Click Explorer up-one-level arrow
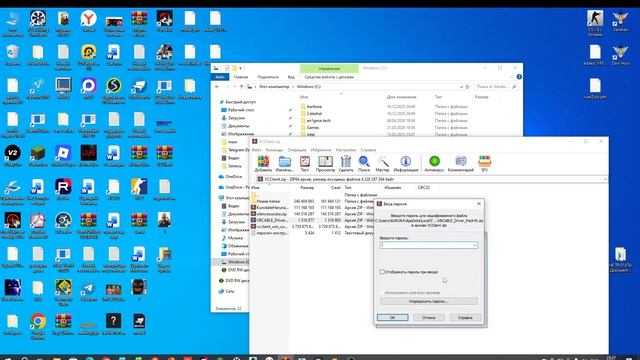This screenshot has height=360, width=640. pos(242,87)
